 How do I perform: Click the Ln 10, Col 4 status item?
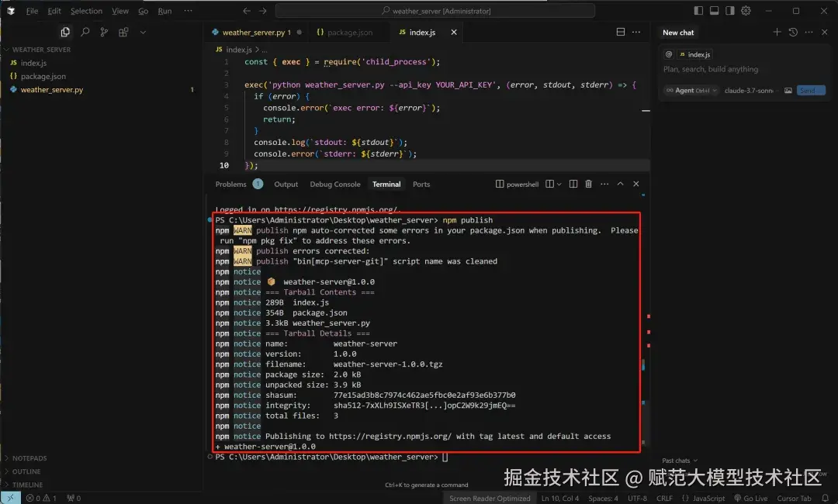tap(560, 498)
